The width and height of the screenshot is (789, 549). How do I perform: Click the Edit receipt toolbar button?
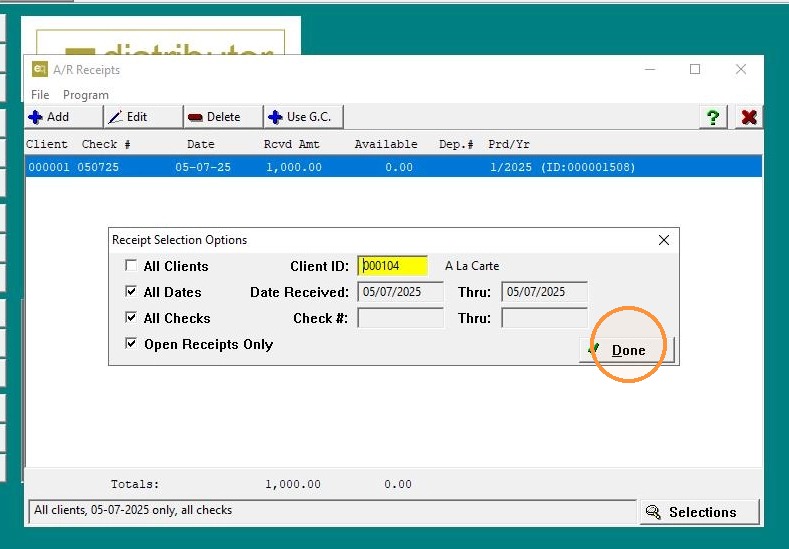tap(143, 117)
